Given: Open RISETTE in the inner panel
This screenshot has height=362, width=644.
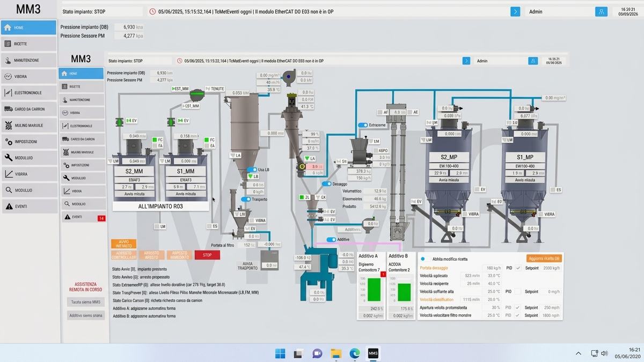Looking at the screenshot, I should click(x=81, y=86).
